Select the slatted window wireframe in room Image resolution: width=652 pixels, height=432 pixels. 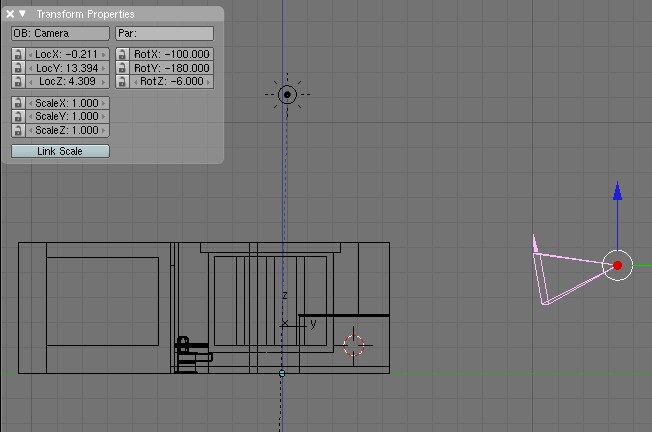pos(270,301)
